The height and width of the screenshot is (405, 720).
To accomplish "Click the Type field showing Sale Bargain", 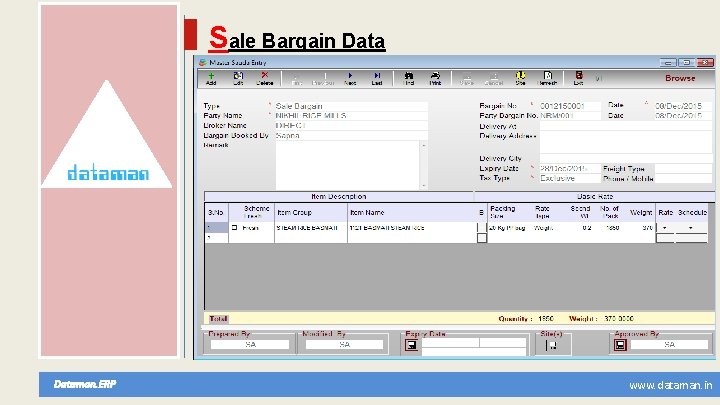I will coord(351,106).
